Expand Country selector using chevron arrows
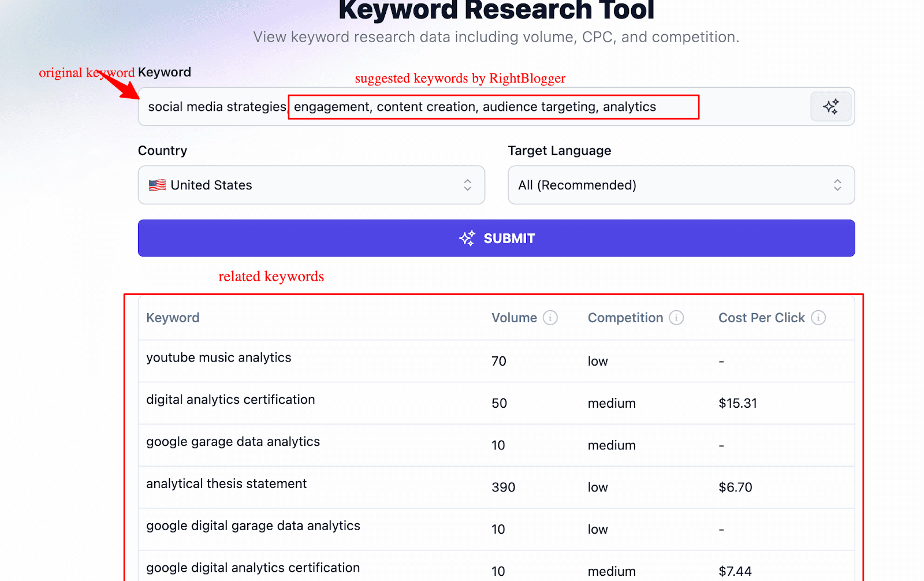Image resolution: width=924 pixels, height=581 pixels. pos(467,185)
